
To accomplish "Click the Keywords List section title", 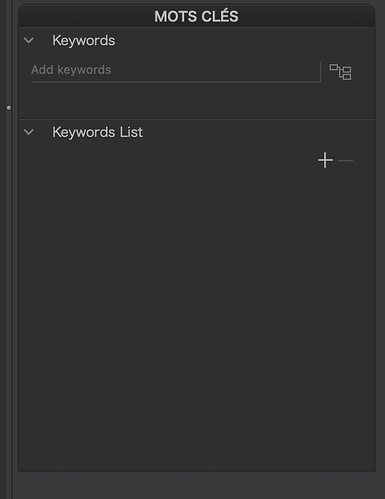I will (98, 132).
